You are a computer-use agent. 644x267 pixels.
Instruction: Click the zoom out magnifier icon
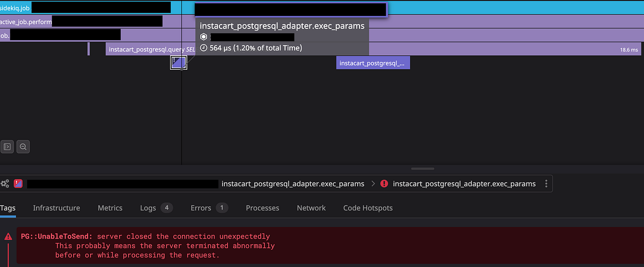(x=23, y=146)
